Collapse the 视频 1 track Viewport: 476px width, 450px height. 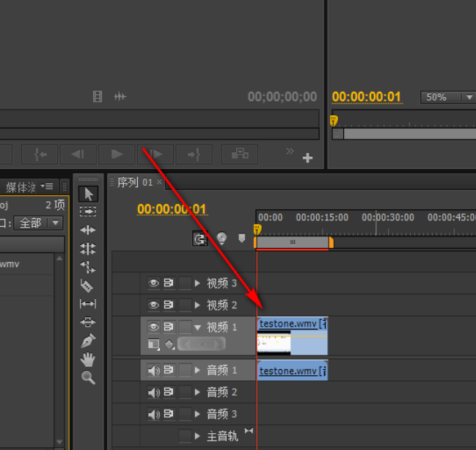197,327
